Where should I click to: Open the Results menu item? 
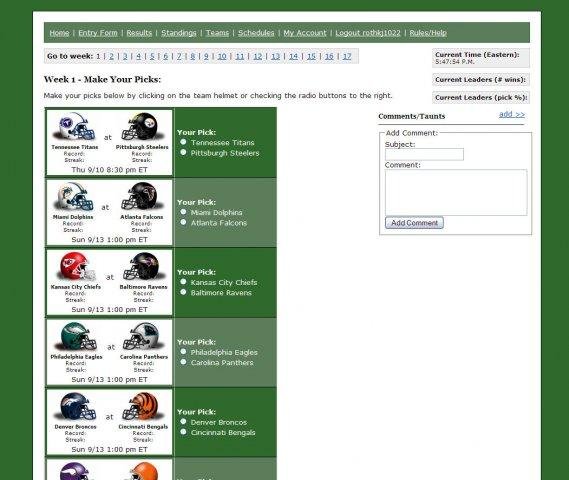click(x=139, y=33)
